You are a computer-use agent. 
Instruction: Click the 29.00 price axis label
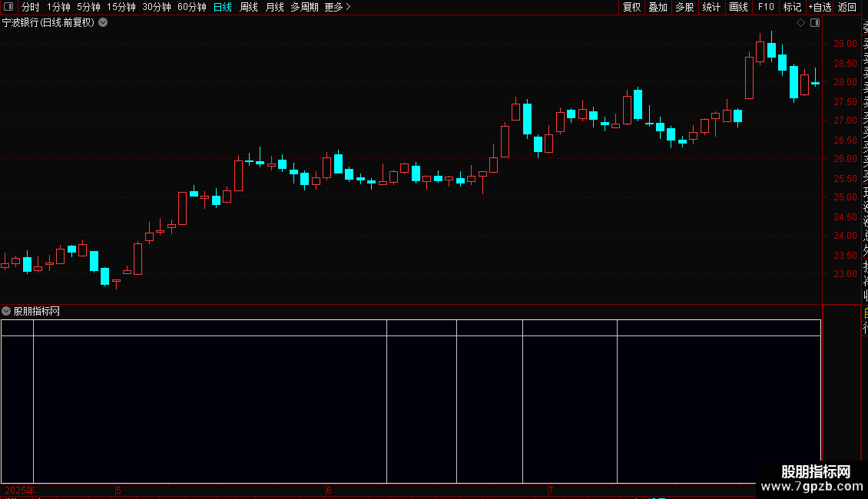click(x=845, y=44)
